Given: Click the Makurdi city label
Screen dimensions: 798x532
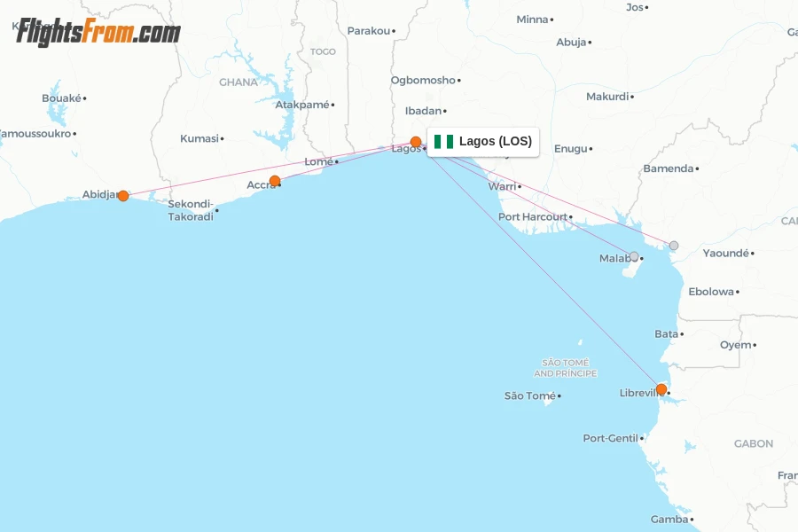Looking at the screenshot, I should pyautogui.click(x=607, y=97).
